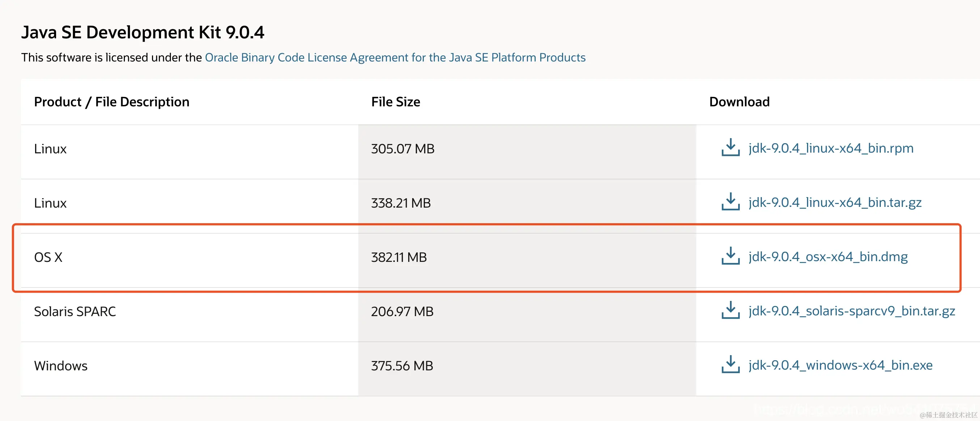Select the Windows row label
The height and width of the screenshot is (421, 980).
60,366
